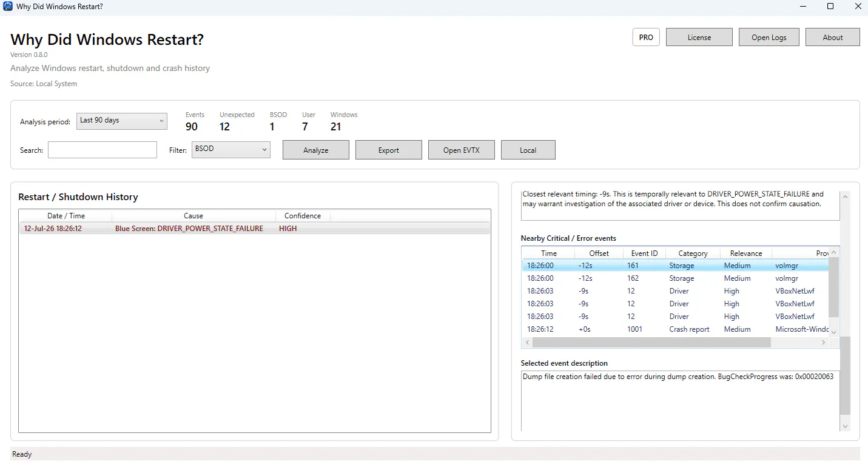This screenshot has height=470, width=868.
Task: Select the 12-Jul-26 18:26:12 history row
Action: (x=254, y=229)
